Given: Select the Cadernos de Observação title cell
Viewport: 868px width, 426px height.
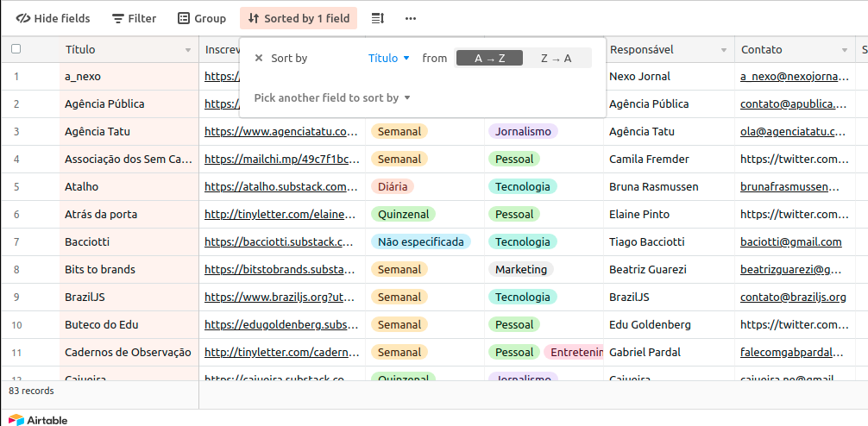Looking at the screenshot, I should 129,353.
